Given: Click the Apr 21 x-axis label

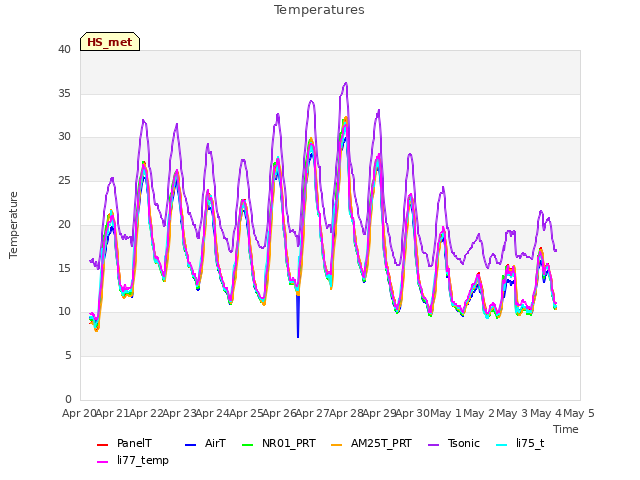Looking at the screenshot, I should click(113, 413).
